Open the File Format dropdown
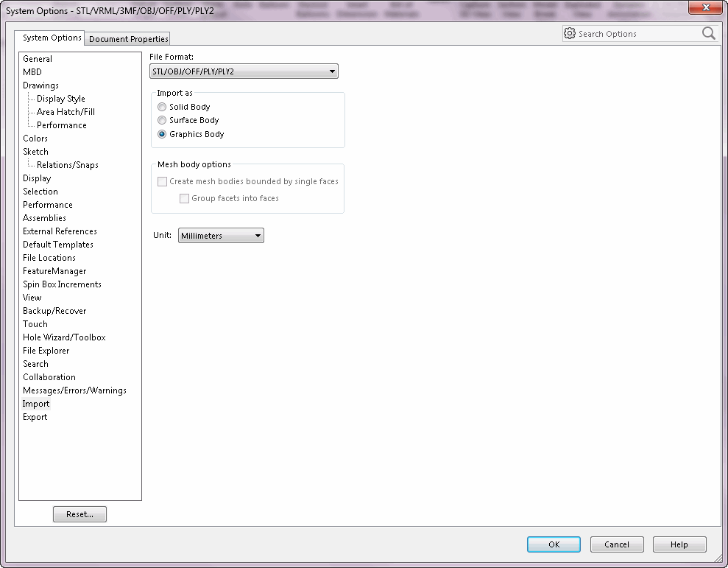The width and height of the screenshot is (728, 568). coord(244,71)
